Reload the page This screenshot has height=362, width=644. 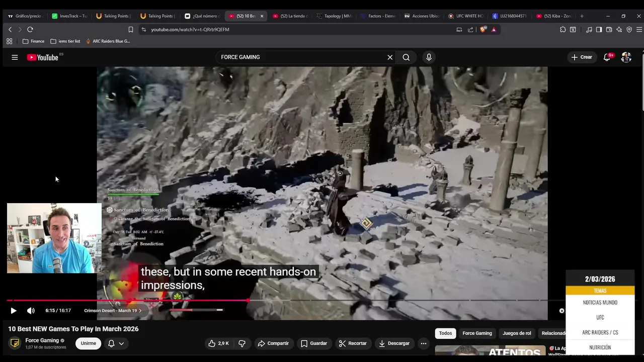tap(30, 30)
